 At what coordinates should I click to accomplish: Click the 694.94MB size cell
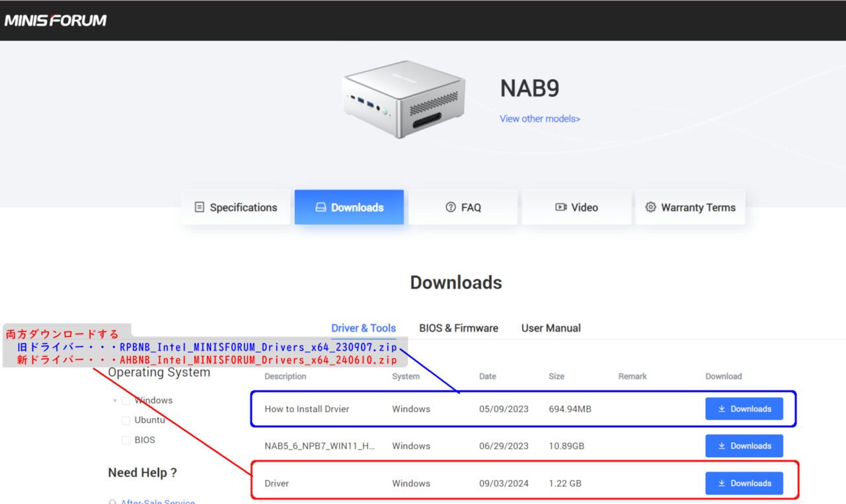(x=570, y=409)
